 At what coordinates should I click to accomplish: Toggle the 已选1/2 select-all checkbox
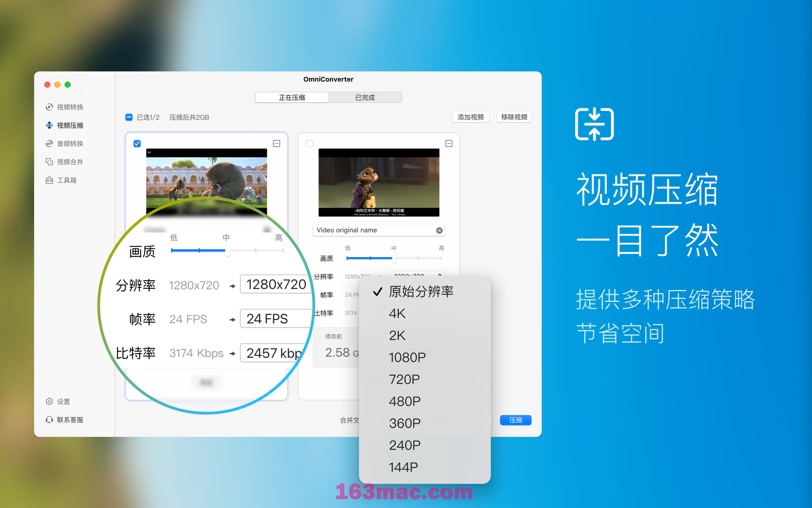pos(129,117)
